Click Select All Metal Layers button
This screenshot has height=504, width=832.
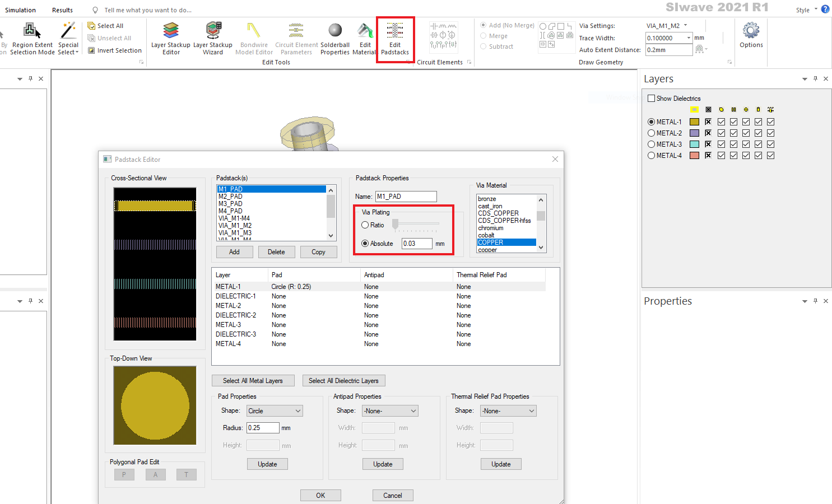[253, 381]
